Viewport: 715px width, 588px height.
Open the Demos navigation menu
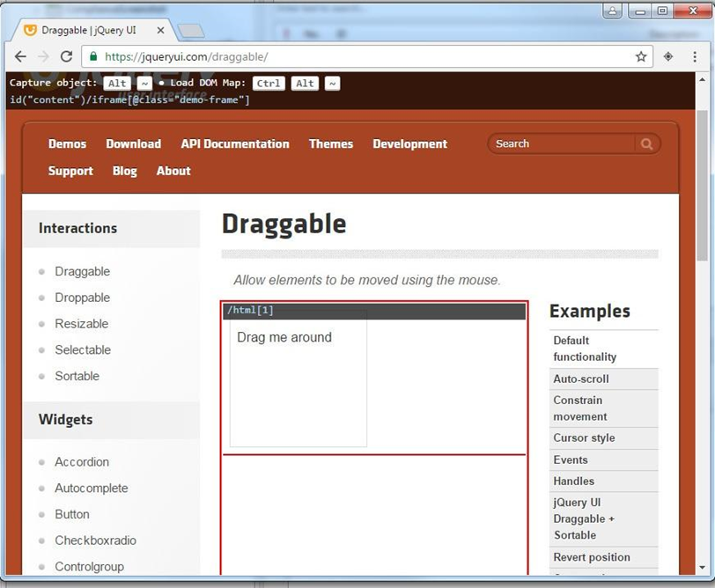67,143
